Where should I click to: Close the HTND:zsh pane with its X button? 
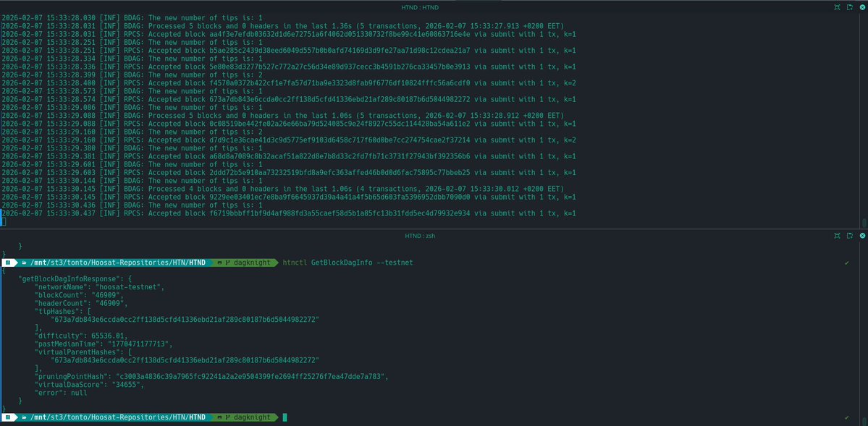(861, 235)
